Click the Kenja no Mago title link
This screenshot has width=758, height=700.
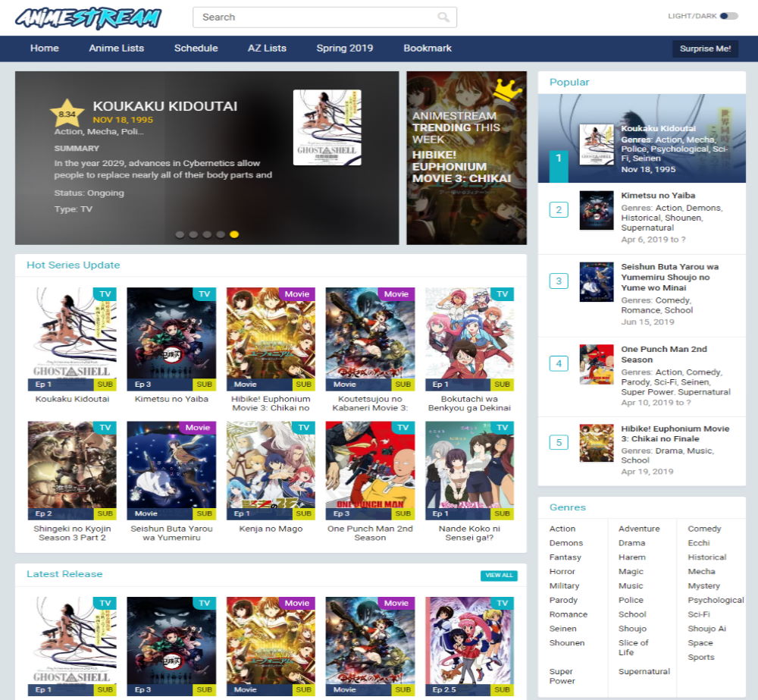pyautogui.click(x=271, y=529)
